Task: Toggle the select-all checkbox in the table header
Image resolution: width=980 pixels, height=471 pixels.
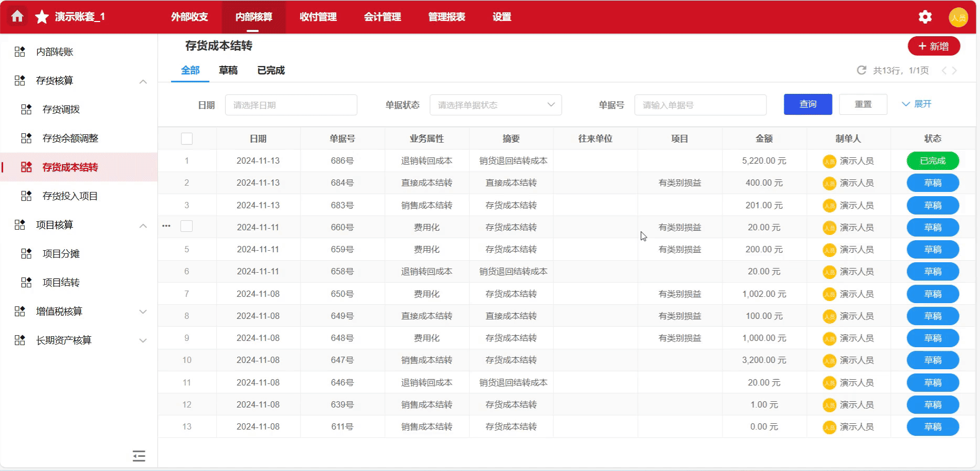Action: [187, 138]
